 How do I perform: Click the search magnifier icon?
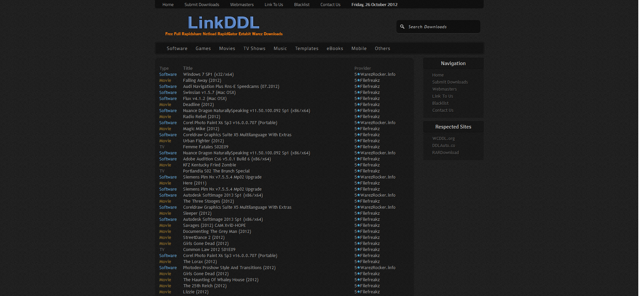(402, 27)
